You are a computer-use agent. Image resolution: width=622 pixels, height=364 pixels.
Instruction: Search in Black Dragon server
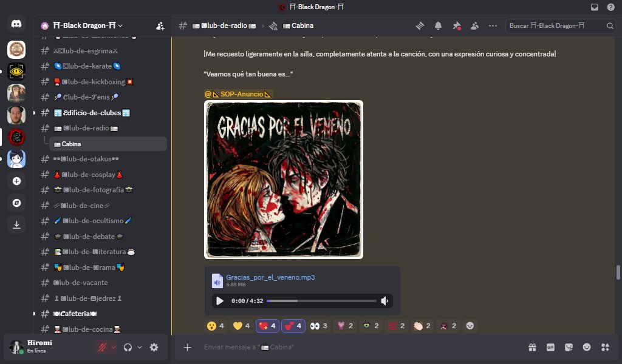tap(561, 25)
